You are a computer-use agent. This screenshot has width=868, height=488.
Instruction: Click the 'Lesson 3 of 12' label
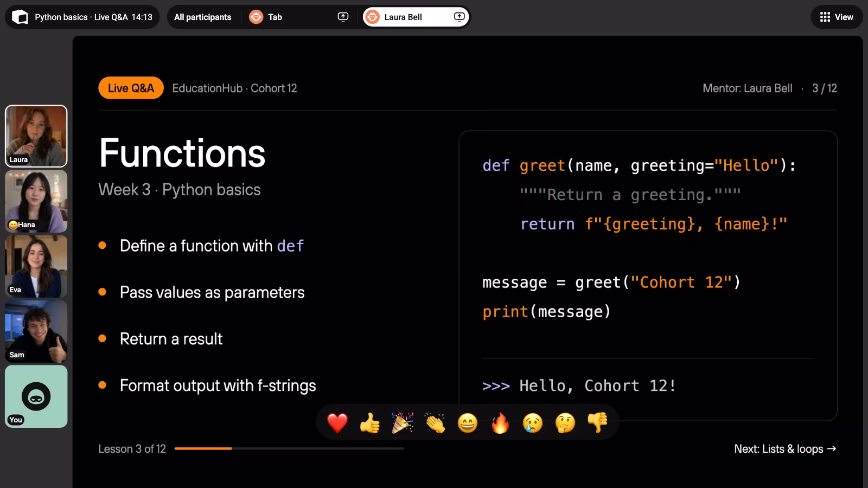[x=132, y=449]
